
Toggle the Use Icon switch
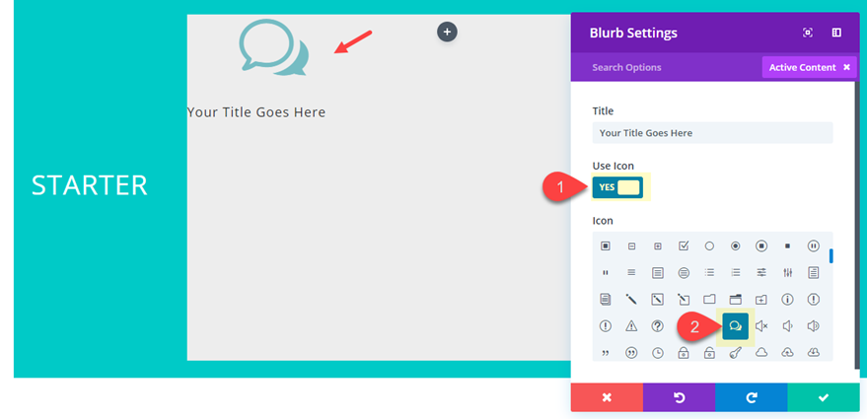point(617,187)
